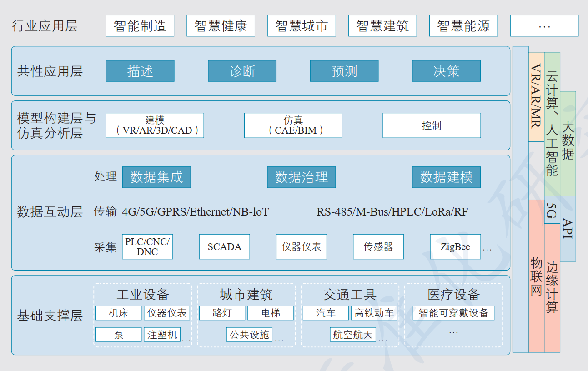The height and width of the screenshot is (371, 588).
Task: Click the 高铁动车 box
Action: [374, 313]
